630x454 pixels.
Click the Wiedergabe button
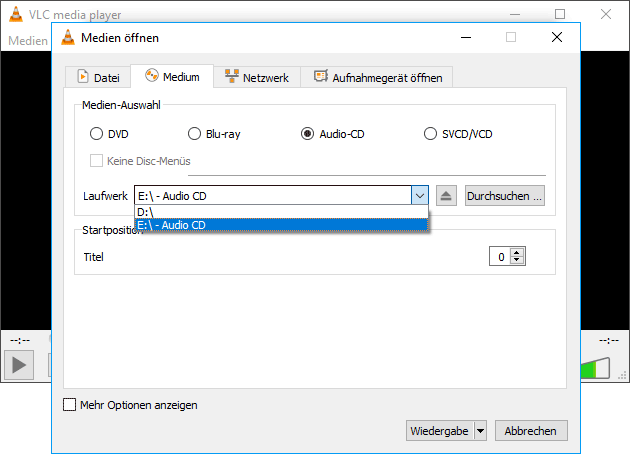[x=440, y=431]
